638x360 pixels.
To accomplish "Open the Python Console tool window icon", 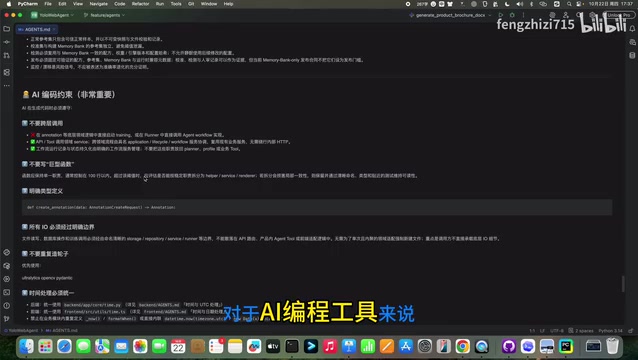I will click(x=7, y=252).
